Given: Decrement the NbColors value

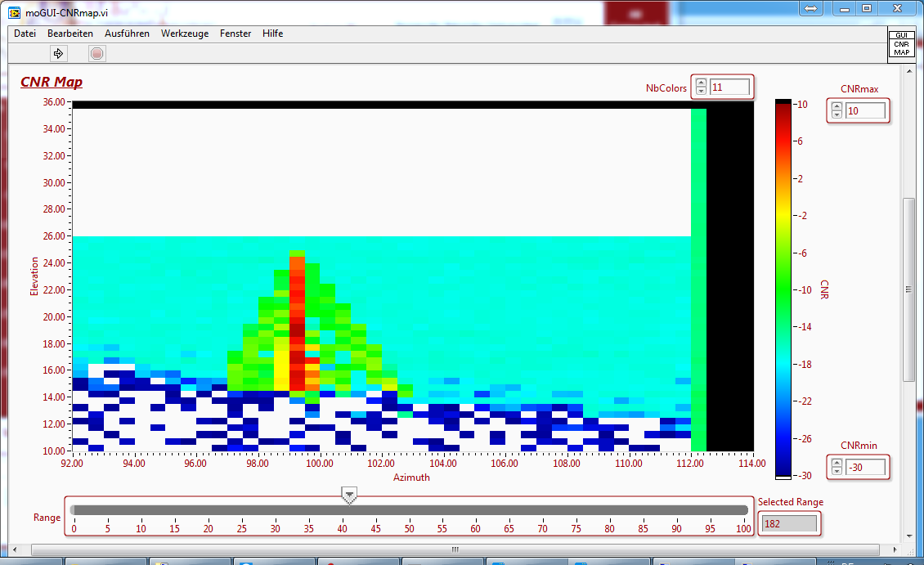Looking at the screenshot, I should click(701, 91).
